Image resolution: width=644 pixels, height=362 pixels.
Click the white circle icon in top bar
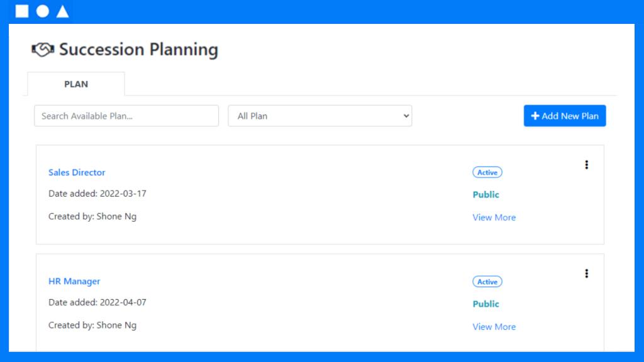(x=42, y=11)
